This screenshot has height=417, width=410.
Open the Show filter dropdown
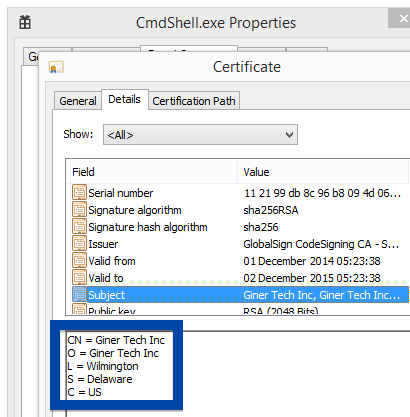click(200, 135)
